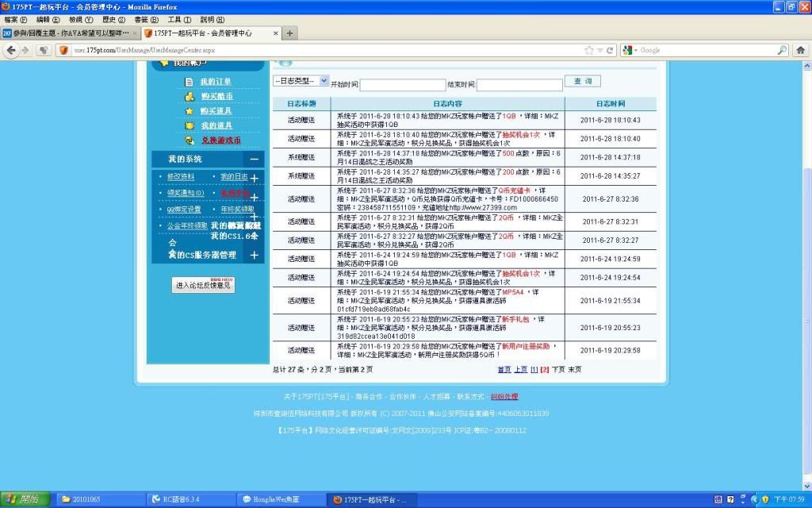
Task: Reload the page with the refresh icon
Action: point(610,50)
